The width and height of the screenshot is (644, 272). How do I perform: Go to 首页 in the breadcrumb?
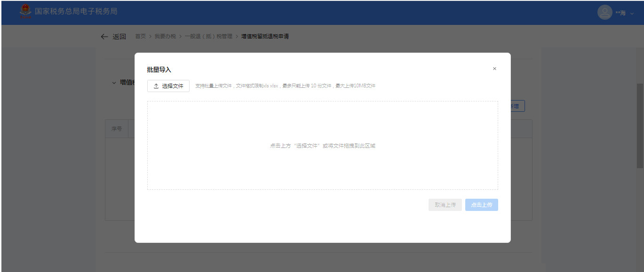(140, 36)
